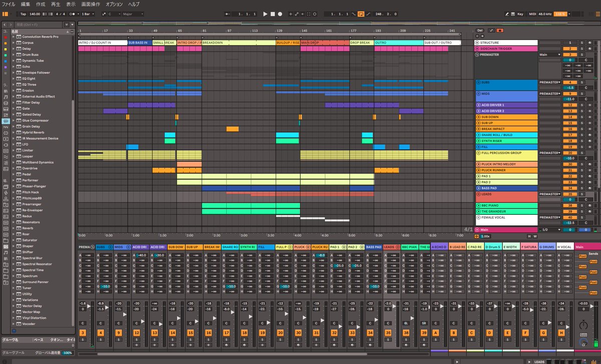Arm the transport Record button

[x=279, y=14]
